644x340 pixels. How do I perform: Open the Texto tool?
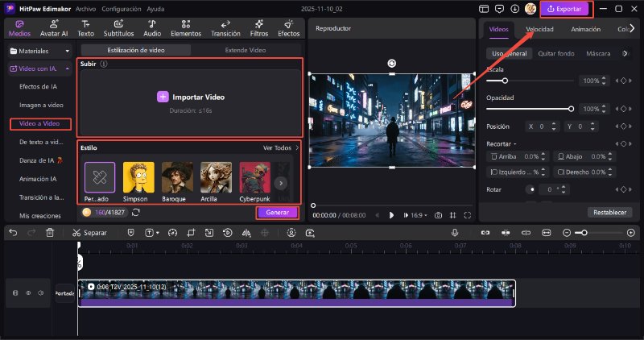pos(85,28)
